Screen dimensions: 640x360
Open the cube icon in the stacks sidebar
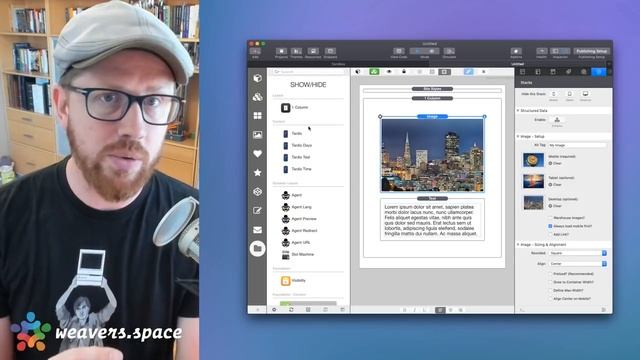pyautogui.click(x=257, y=78)
